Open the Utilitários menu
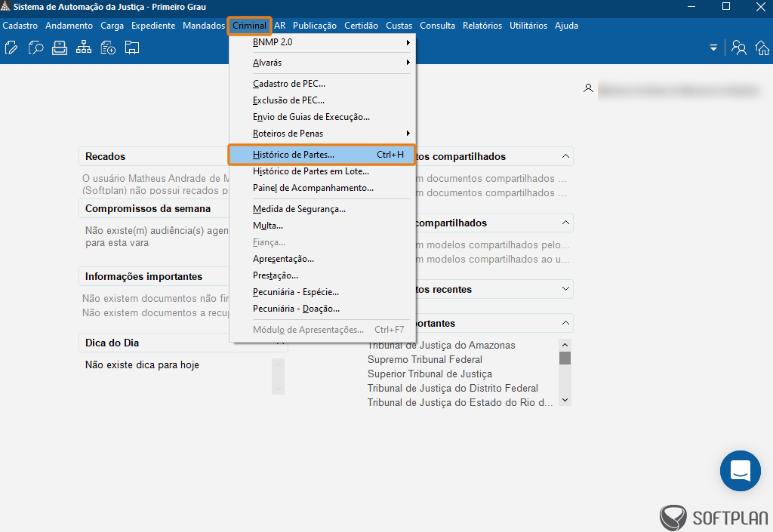Viewport: 773px width, 532px height. tap(528, 26)
